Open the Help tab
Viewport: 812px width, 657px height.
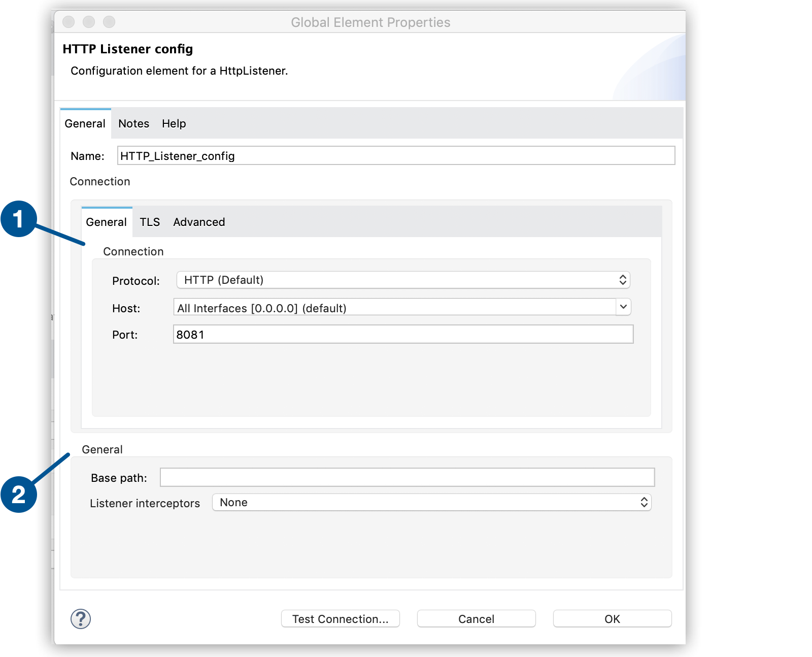coord(174,123)
